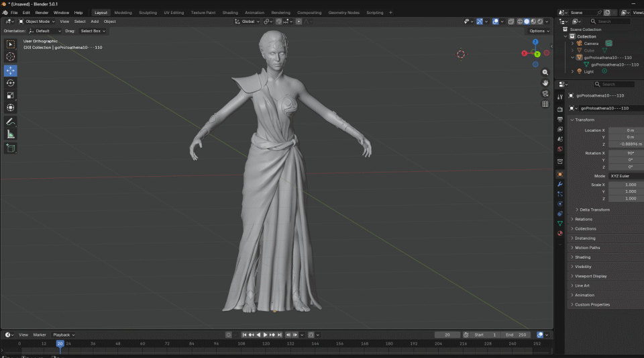The height and width of the screenshot is (358, 644).
Task: Toggle X-ray display in the viewport header
Action: (511, 21)
